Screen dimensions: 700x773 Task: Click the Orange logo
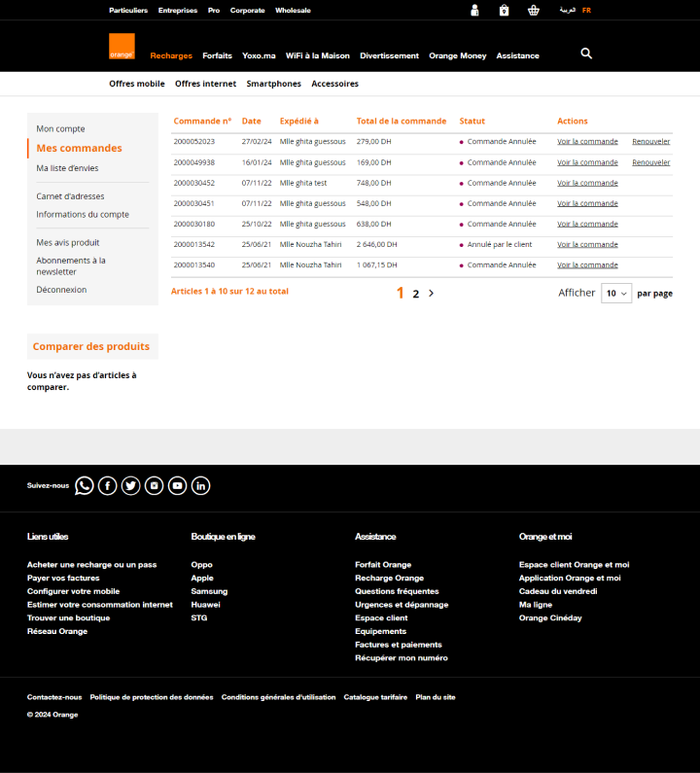(122, 47)
